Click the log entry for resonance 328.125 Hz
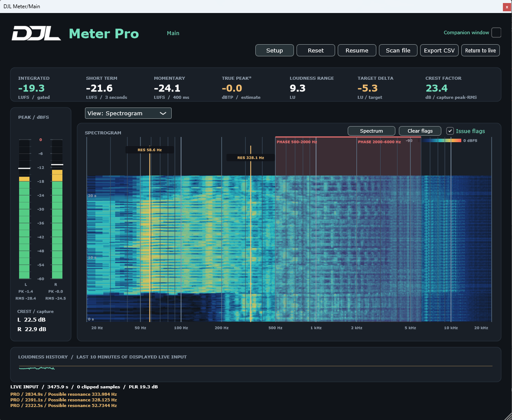This screenshot has width=512, height=420. [x=64, y=400]
